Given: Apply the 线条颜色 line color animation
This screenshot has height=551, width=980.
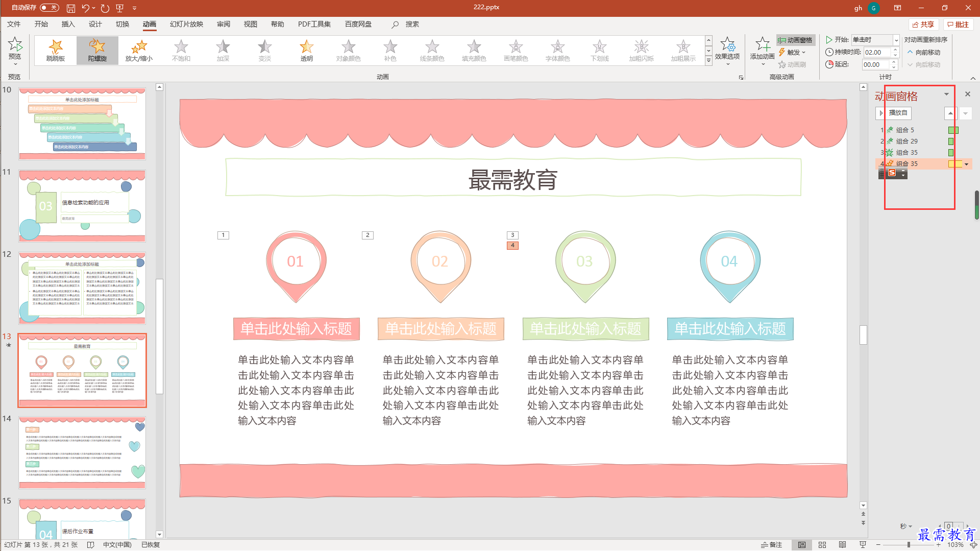Looking at the screenshot, I should pyautogui.click(x=432, y=51).
